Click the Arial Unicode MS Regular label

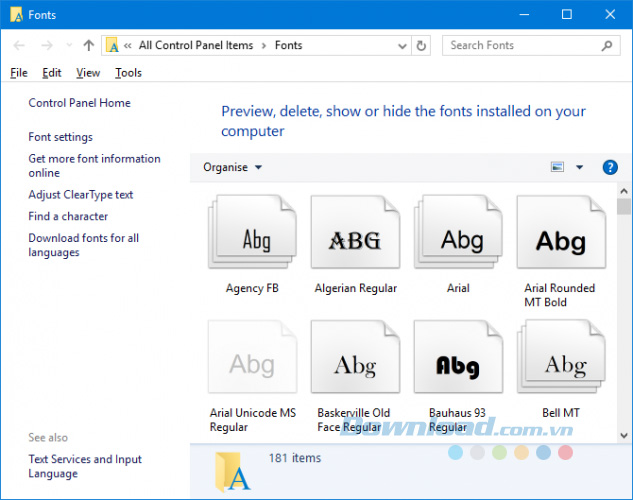253,420
